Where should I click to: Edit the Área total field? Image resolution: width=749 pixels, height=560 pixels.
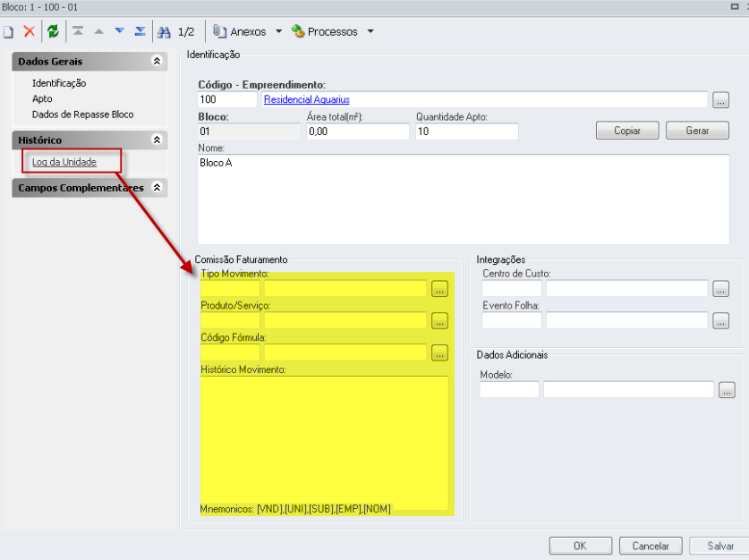click(x=358, y=132)
